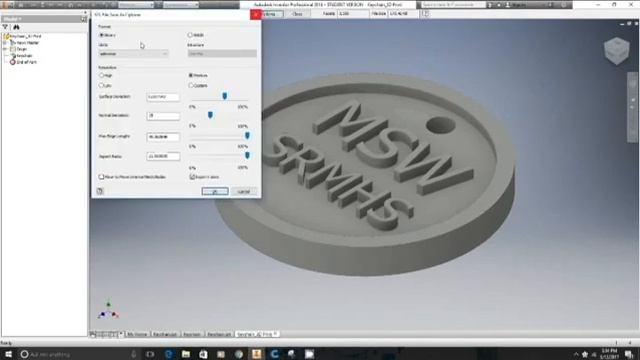Click the system clock in taskbar
This screenshot has height=360, width=640.
(609, 354)
